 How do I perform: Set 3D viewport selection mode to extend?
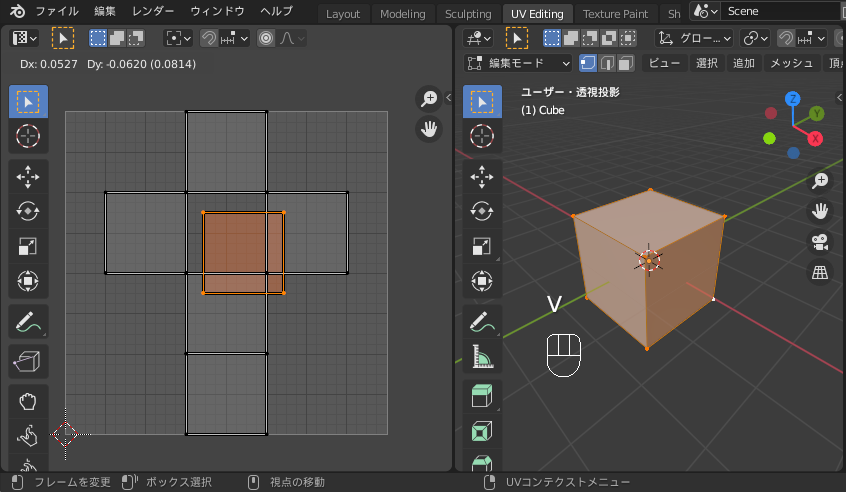[x=571, y=38]
